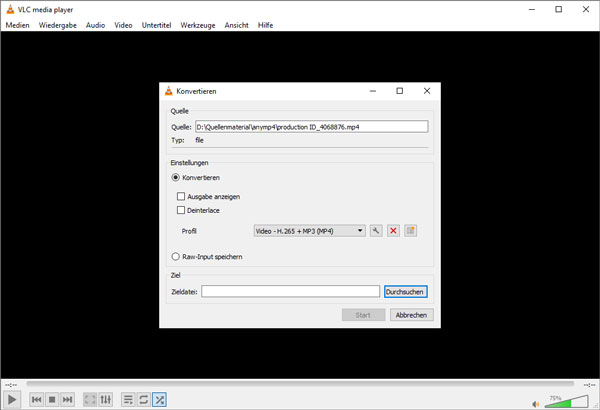Open the Werkzeuge menu
This screenshot has height=410, width=600.
[x=198, y=25]
